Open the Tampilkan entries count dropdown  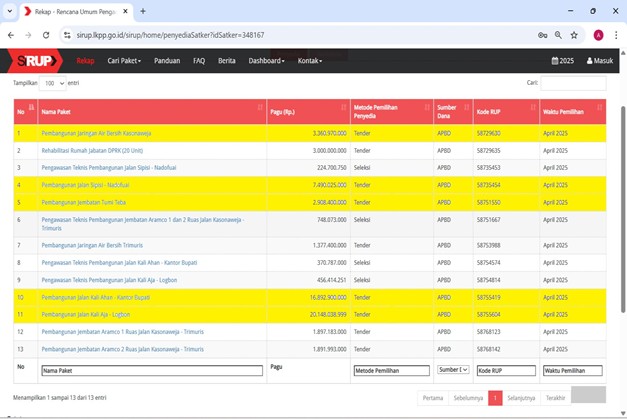pos(53,83)
